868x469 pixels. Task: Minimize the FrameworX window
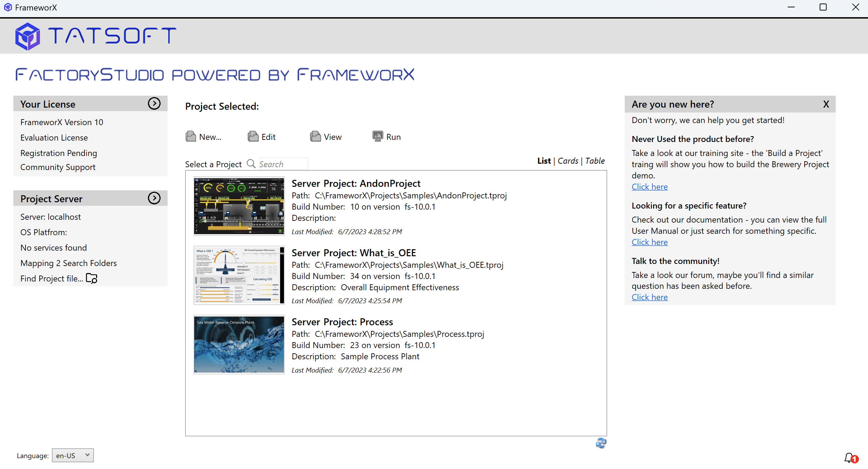coord(791,7)
